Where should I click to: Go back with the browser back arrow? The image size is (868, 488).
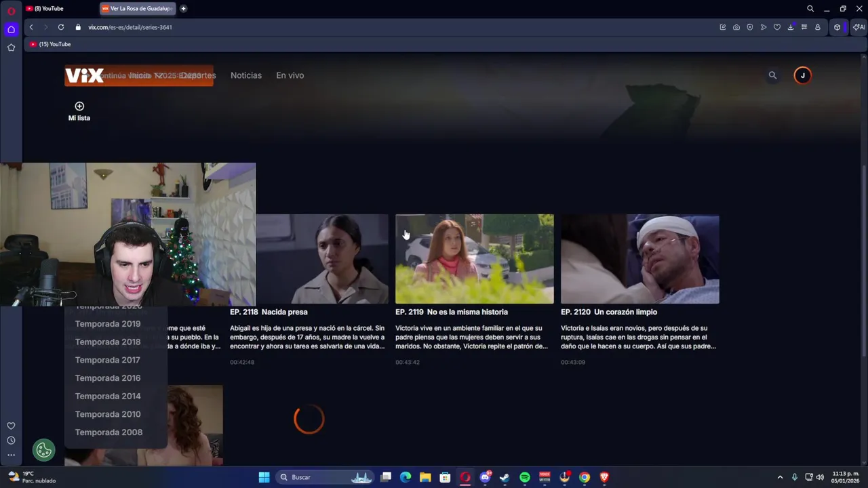pyautogui.click(x=31, y=27)
